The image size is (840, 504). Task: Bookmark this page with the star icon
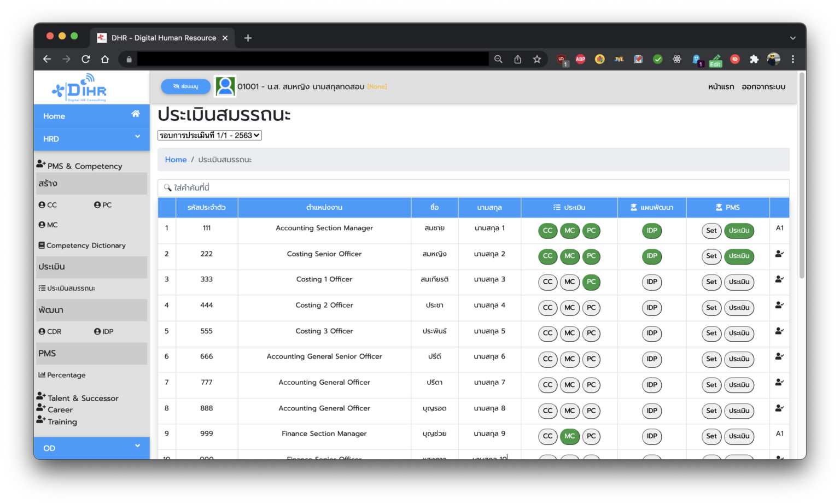[537, 59]
